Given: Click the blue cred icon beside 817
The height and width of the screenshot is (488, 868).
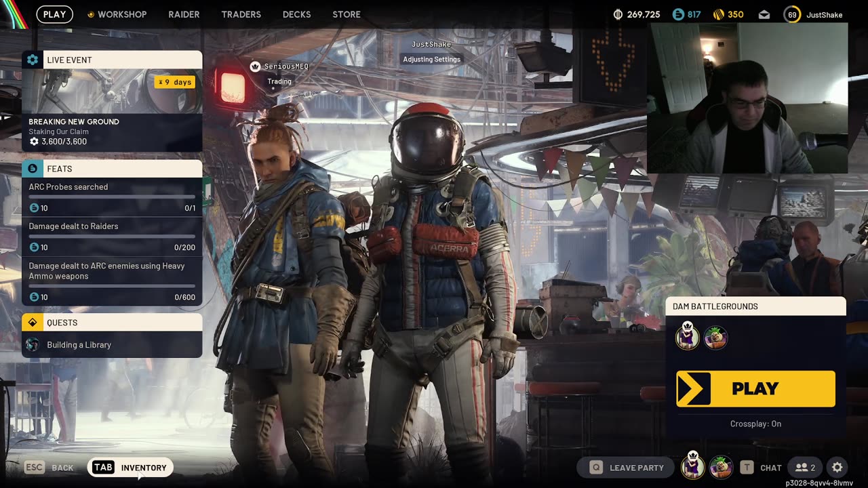Looking at the screenshot, I should click(678, 14).
